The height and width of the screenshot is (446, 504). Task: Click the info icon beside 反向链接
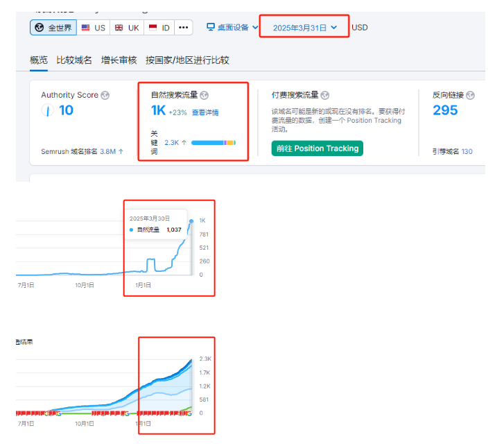(x=471, y=95)
